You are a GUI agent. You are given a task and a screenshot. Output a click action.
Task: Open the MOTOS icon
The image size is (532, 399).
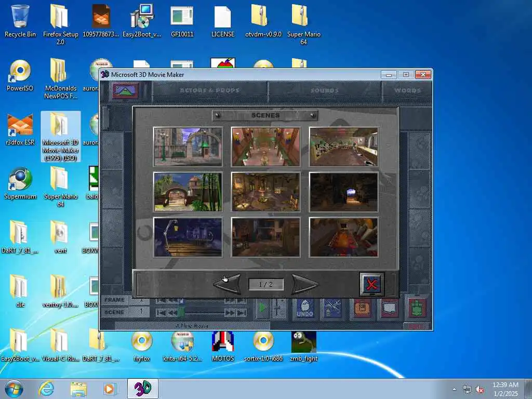[x=222, y=346]
